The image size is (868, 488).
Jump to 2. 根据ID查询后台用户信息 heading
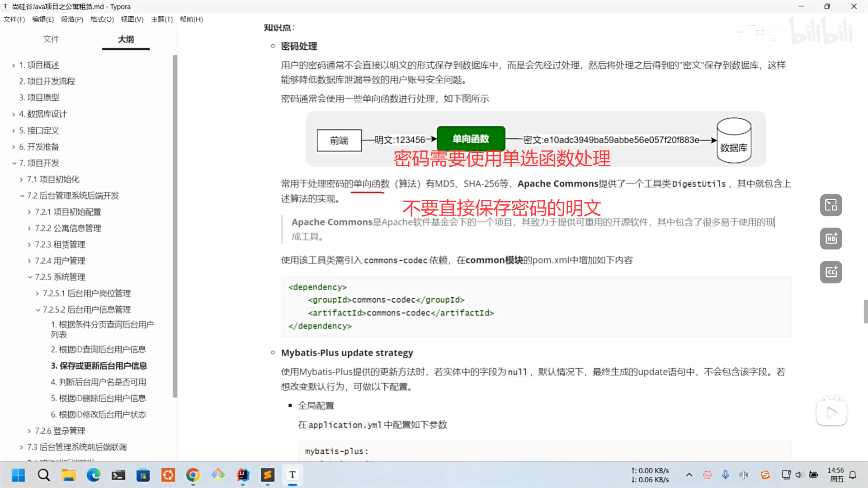click(x=98, y=349)
